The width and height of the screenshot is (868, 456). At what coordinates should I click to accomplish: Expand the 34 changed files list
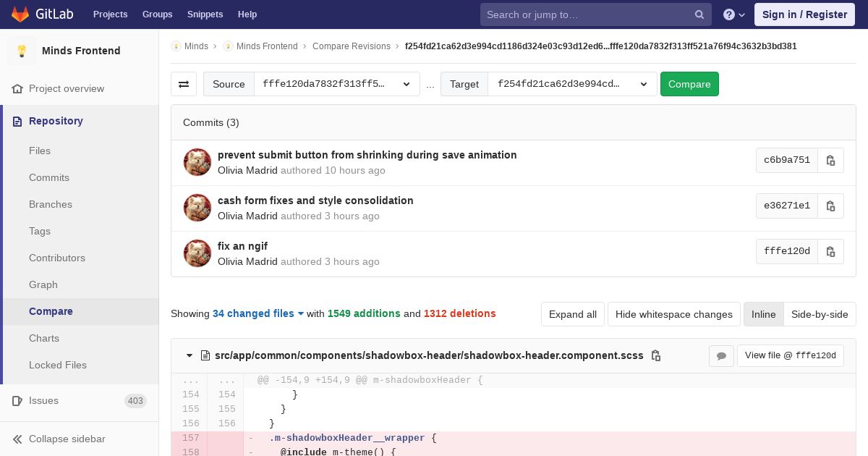click(258, 313)
